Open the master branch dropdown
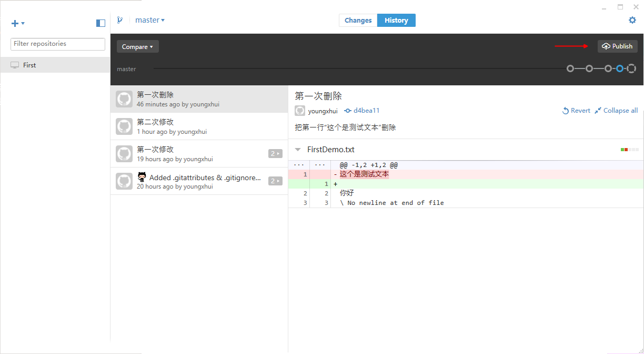The height and width of the screenshot is (354, 644). pyautogui.click(x=150, y=20)
